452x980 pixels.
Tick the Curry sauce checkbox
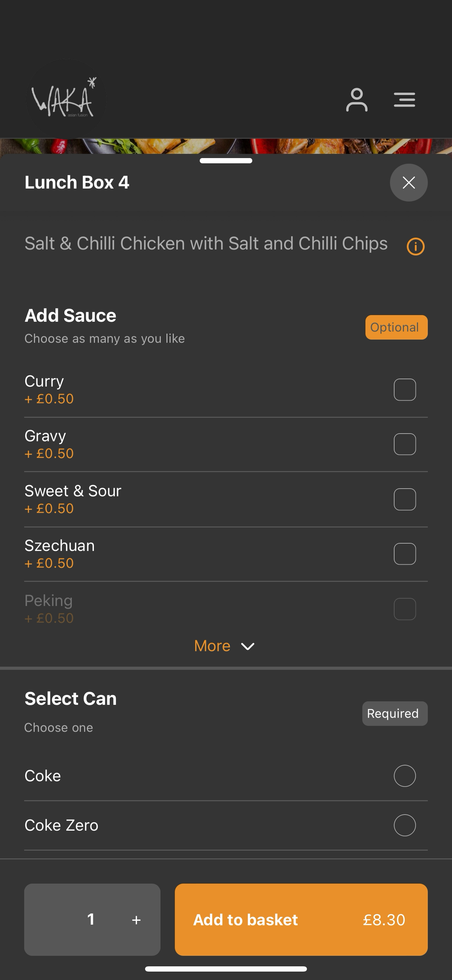pos(404,389)
